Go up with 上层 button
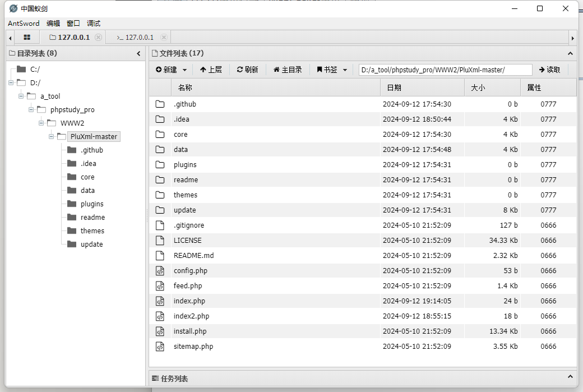583x392 pixels. (211, 70)
